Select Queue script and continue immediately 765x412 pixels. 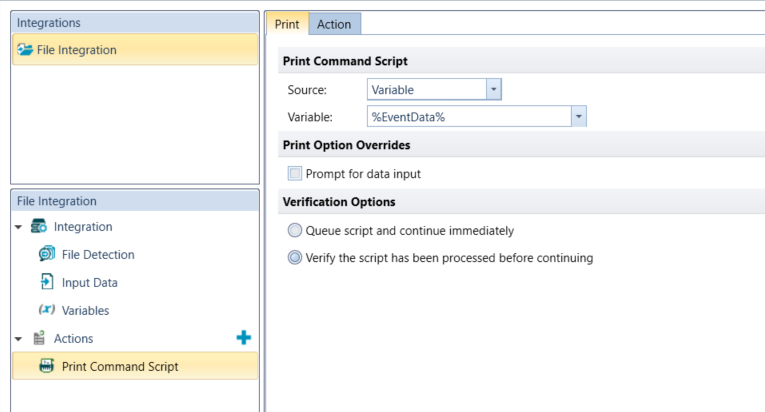click(295, 230)
